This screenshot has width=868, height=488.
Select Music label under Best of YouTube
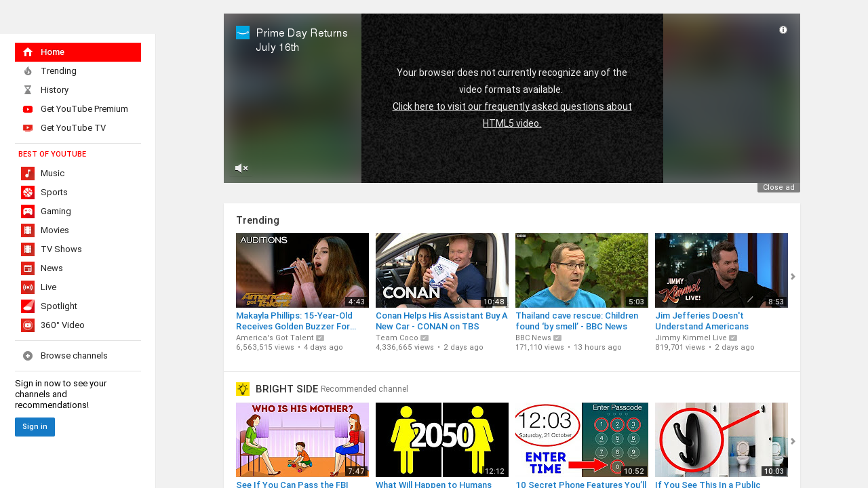[53, 174]
